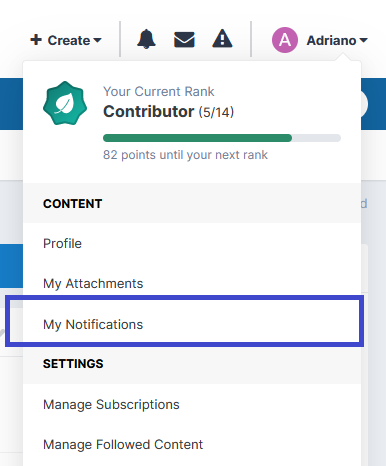Click the Adriano username label
The height and width of the screenshot is (466, 386).
(331, 40)
